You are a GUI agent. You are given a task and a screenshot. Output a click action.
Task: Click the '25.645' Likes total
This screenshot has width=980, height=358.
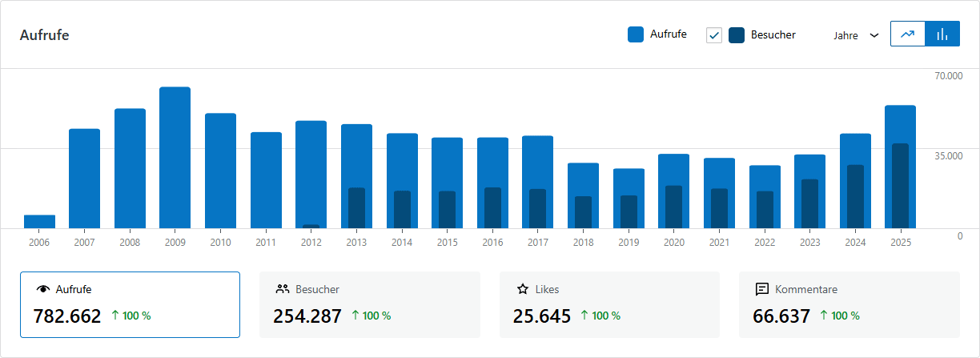(542, 316)
